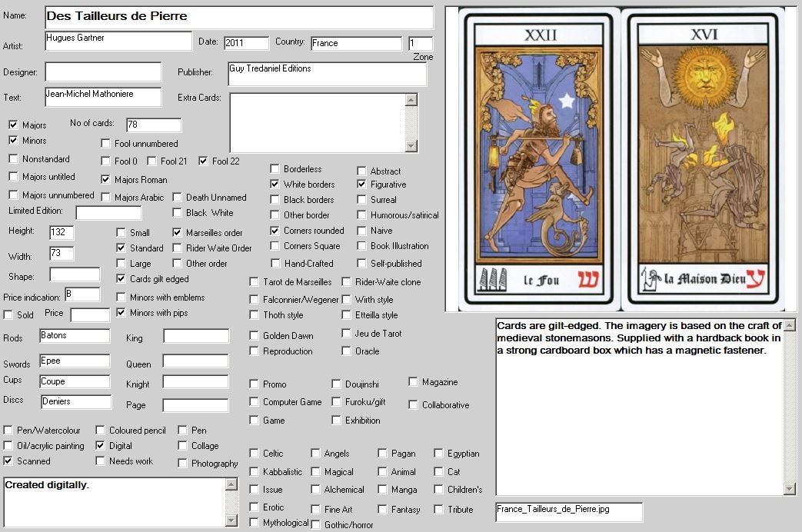Disable the Fool 22 checkbox
Screen dimensions: 802x532
coord(203,161)
